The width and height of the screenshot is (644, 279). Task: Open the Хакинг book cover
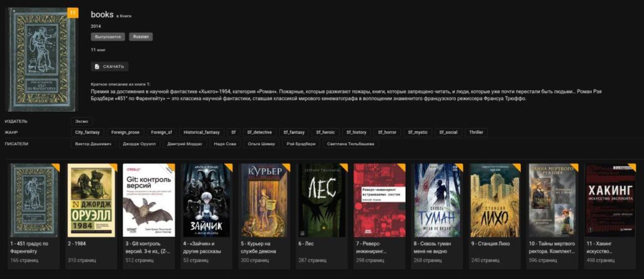click(x=610, y=200)
